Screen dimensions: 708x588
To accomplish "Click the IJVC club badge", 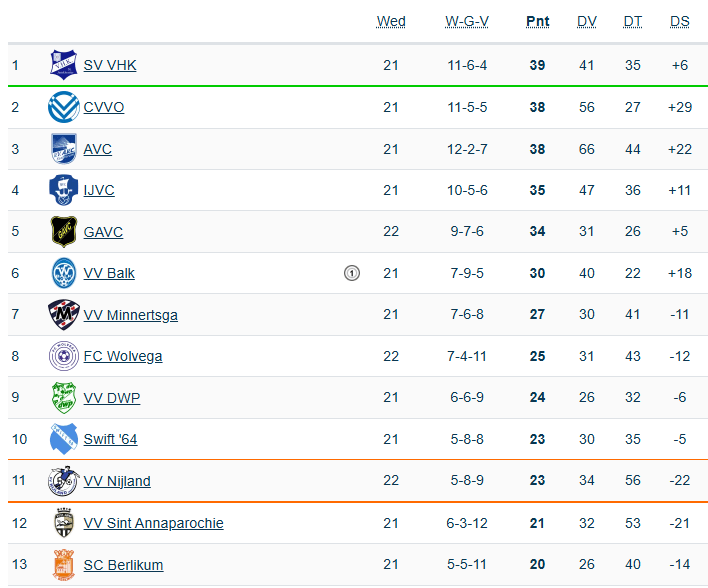I will 64,190.
